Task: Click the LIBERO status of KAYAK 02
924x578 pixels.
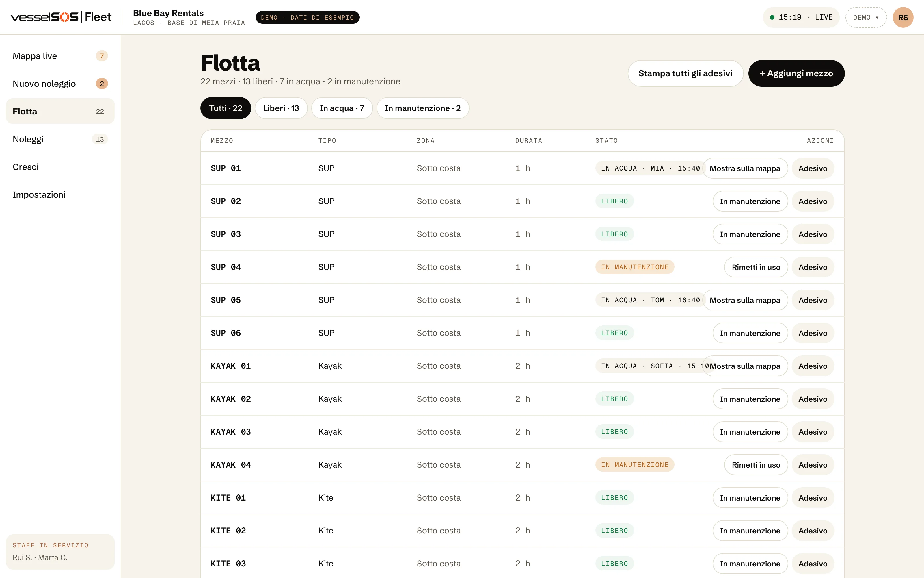Action: click(614, 399)
